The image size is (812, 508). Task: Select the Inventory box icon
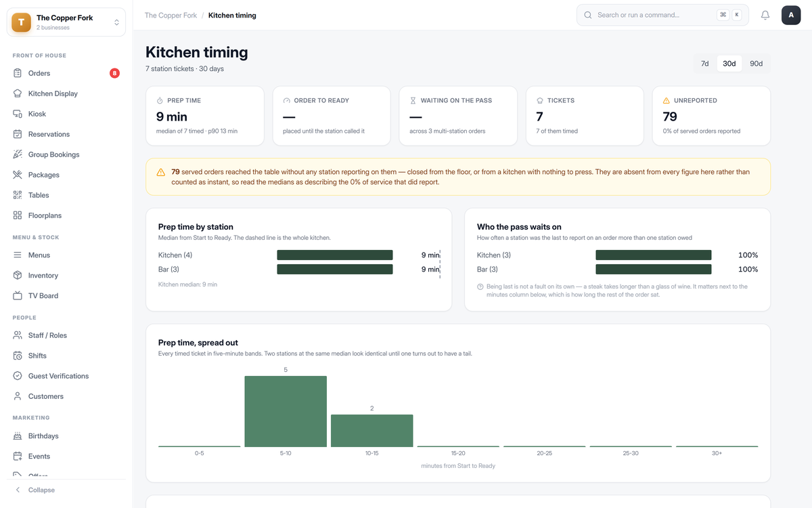pos(18,276)
